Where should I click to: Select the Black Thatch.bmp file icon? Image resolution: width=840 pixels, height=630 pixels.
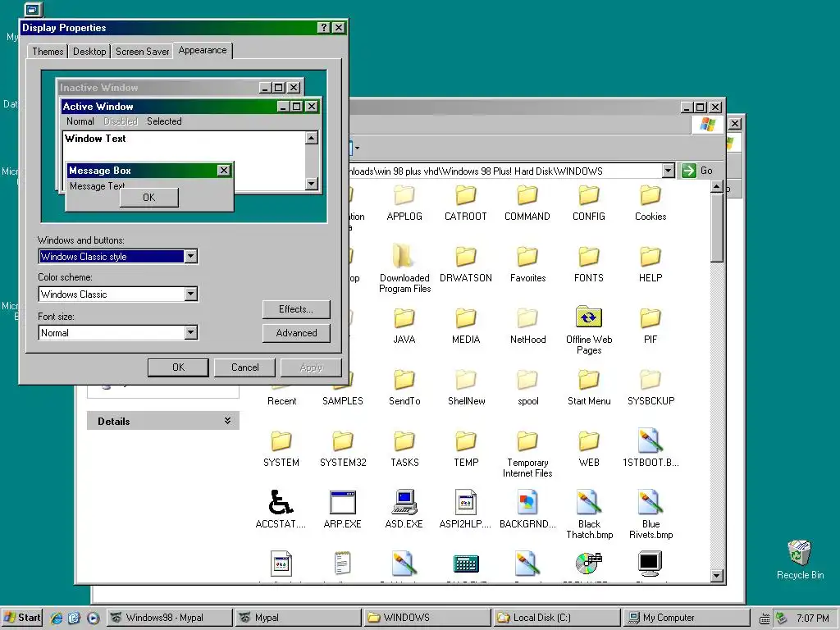[x=589, y=503]
